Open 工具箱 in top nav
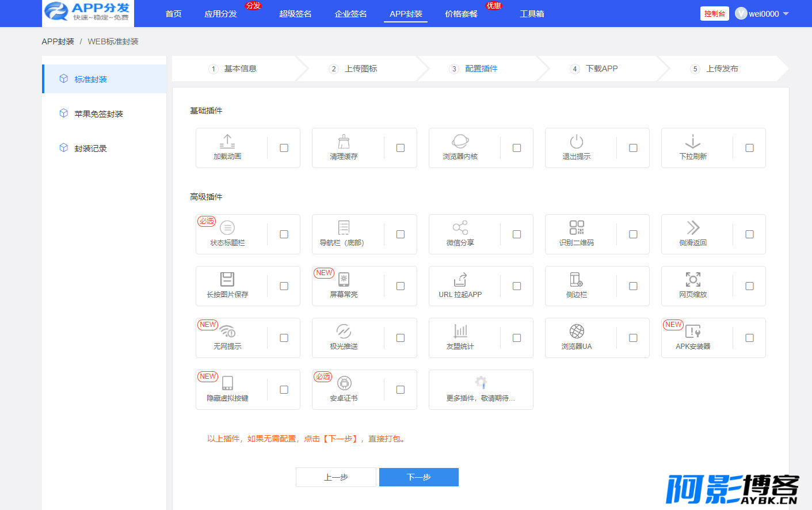The height and width of the screenshot is (510, 812). tap(532, 14)
